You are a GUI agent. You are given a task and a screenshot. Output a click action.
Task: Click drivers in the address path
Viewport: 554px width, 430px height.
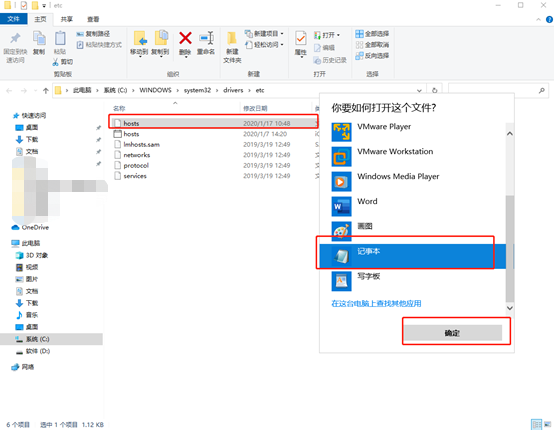coord(233,90)
